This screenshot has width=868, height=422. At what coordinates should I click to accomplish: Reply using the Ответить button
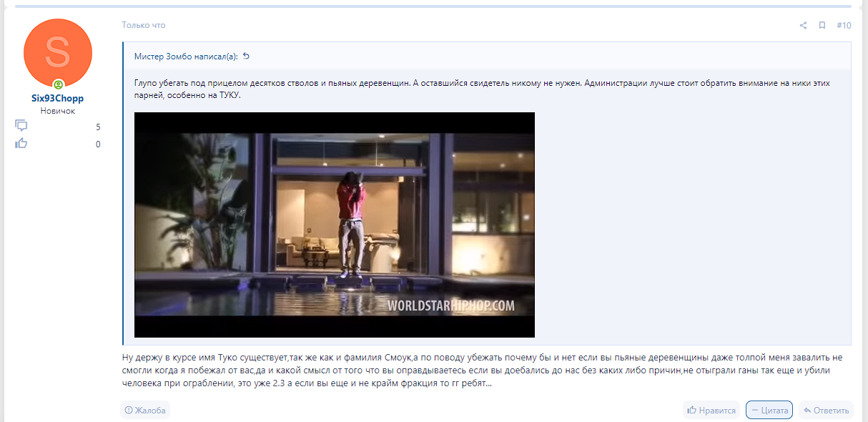pos(826,410)
